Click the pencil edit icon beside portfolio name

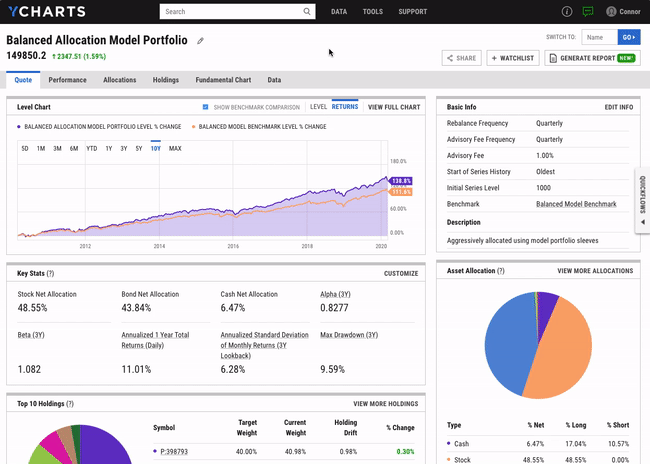200,41
